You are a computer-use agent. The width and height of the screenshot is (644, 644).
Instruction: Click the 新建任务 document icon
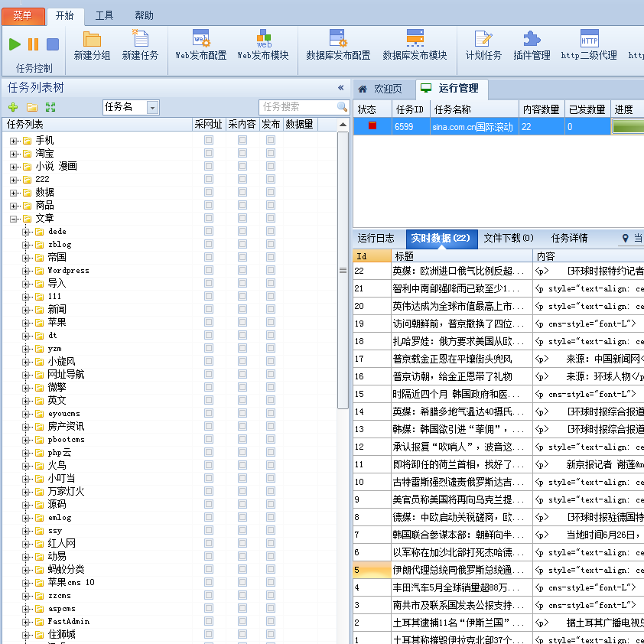click(x=141, y=39)
